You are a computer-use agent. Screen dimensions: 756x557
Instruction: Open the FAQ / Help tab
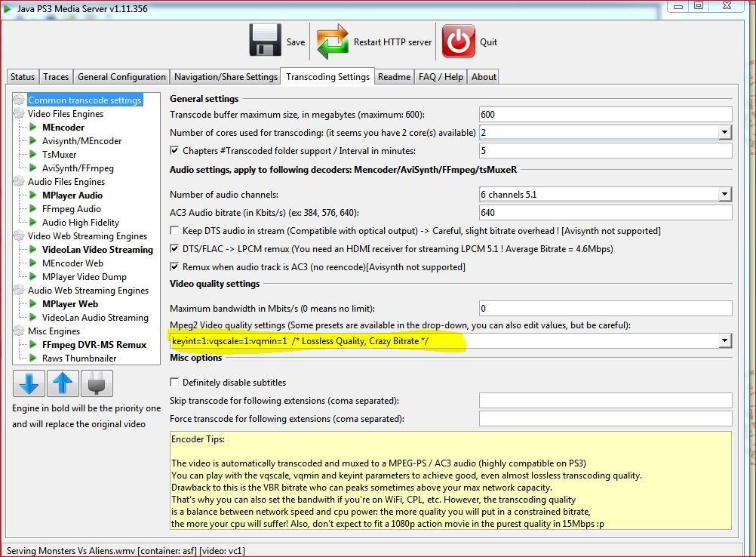pos(441,77)
